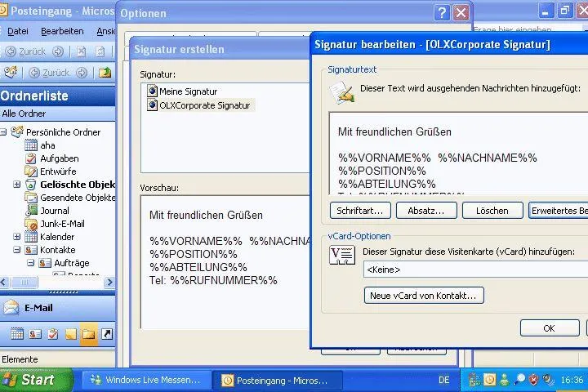
Task: Click the magnifier tray icon
Action: 519,380
